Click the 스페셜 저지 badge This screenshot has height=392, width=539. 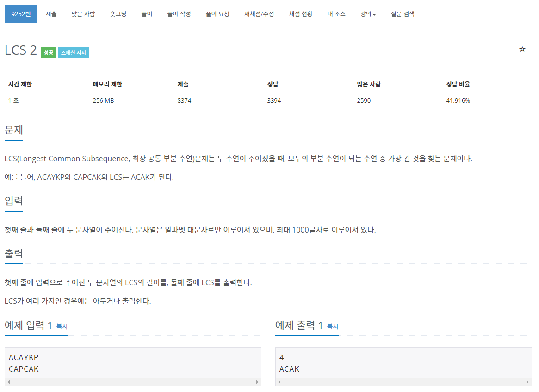point(73,52)
